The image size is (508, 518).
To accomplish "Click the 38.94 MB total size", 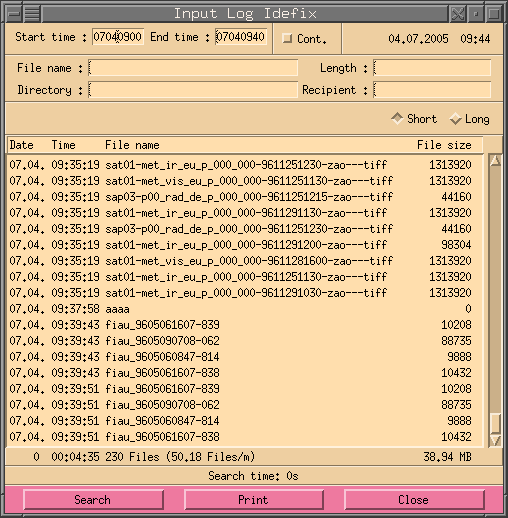I will (x=448, y=456).
